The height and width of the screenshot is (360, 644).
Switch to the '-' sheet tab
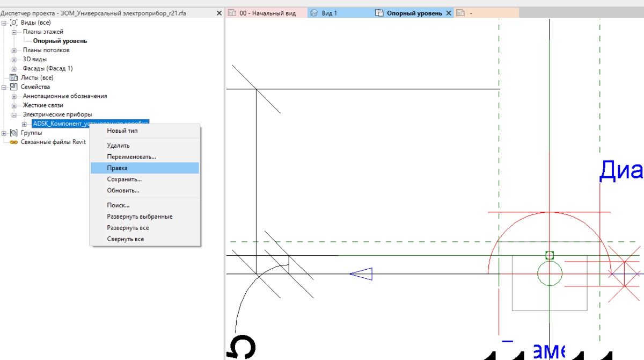coord(486,13)
